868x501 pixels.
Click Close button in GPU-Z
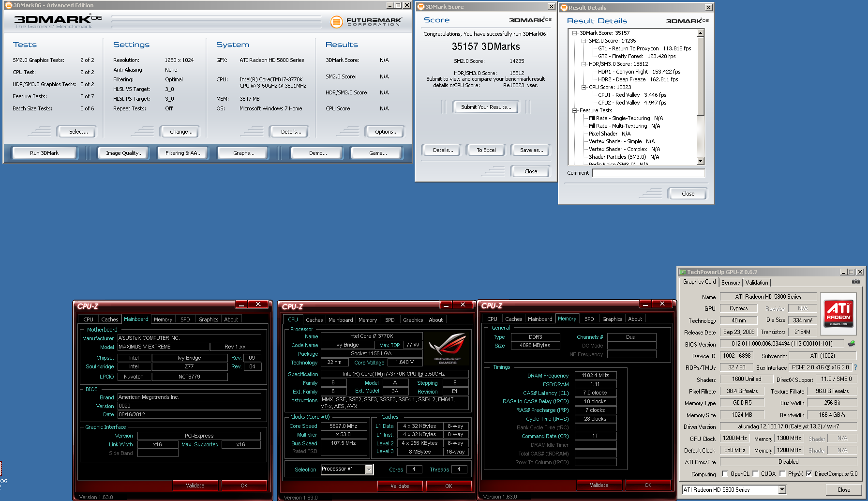point(844,490)
